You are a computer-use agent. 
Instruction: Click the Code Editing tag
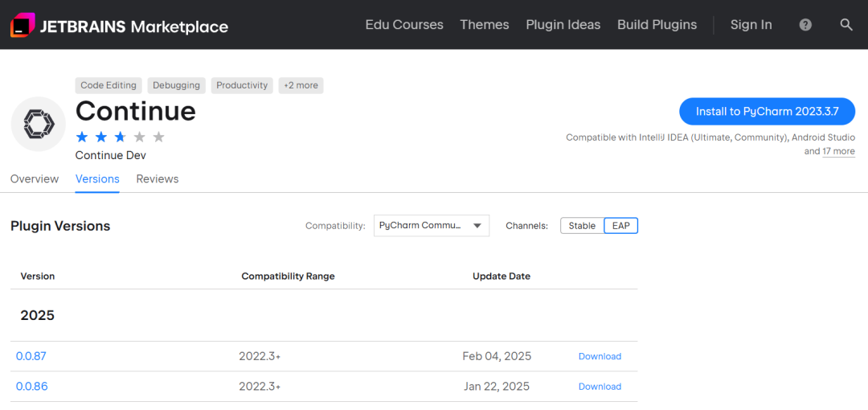tap(108, 85)
